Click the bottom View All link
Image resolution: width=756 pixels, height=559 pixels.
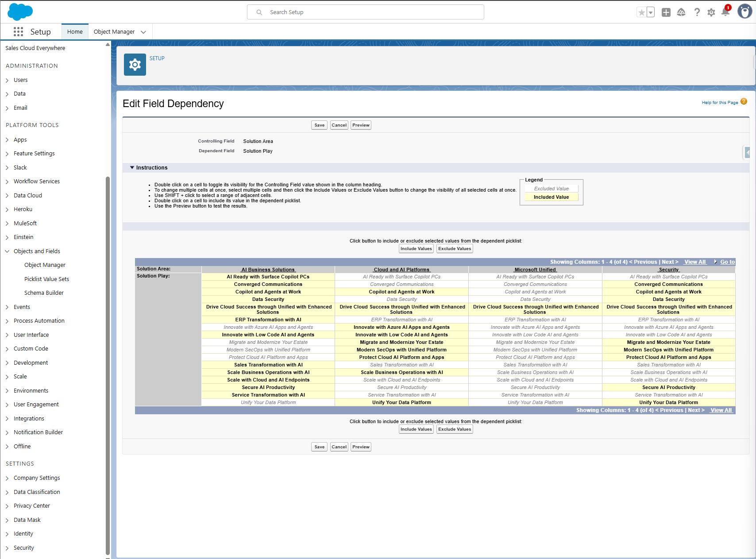[721, 410]
